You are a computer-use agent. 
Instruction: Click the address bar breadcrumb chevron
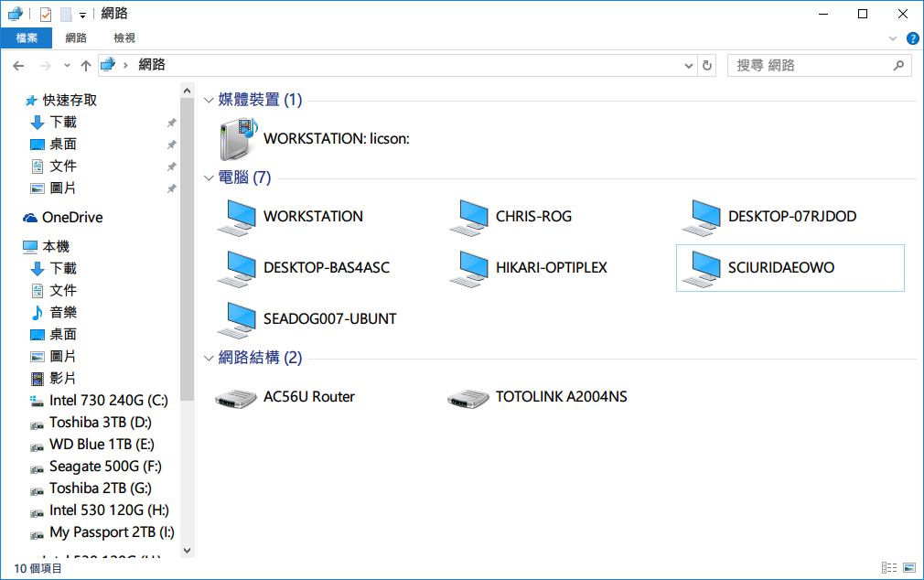click(x=125, y=66)
